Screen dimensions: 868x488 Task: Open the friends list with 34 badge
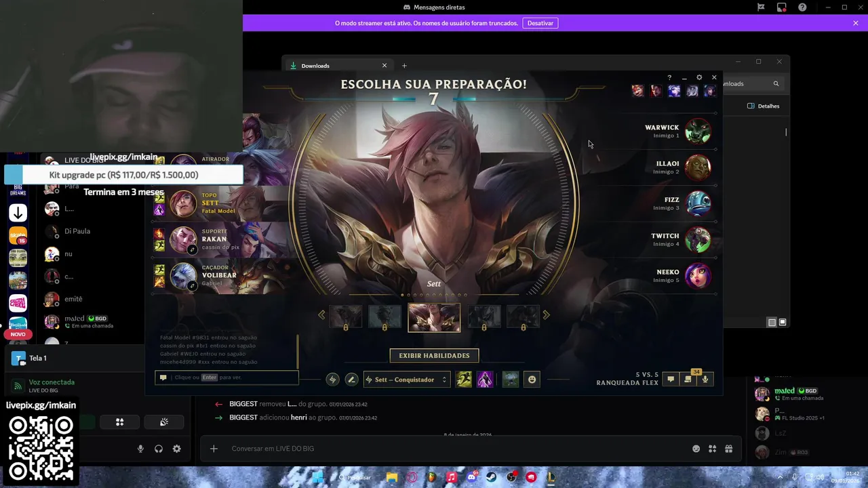(x=688, y=380)
